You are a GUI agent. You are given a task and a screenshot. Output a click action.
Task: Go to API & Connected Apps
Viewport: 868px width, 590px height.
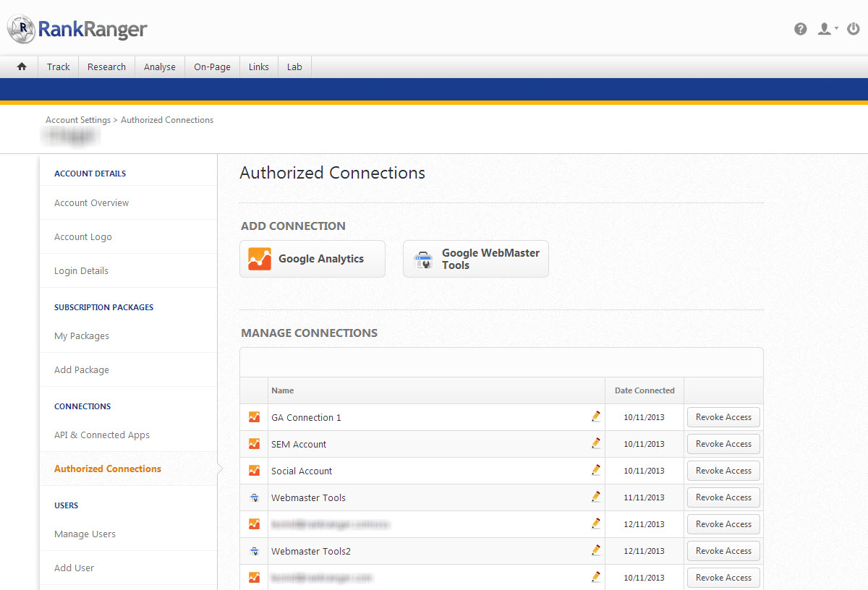pos(102,435)
